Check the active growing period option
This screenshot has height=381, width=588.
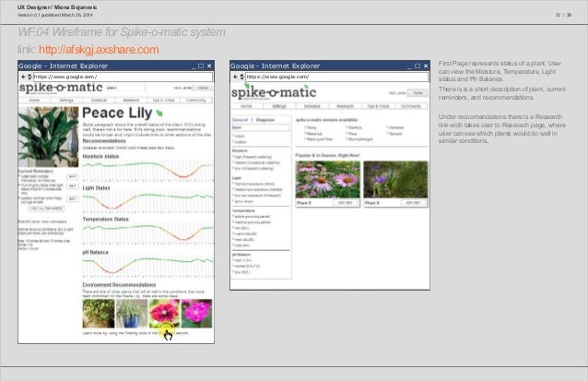pyautogui.click(x=233, y=217)
